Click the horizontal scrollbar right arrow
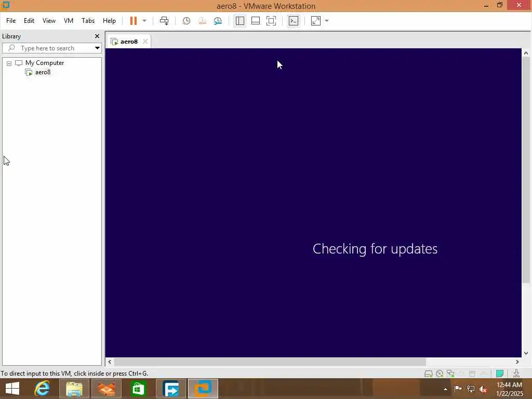This screenshot has height=399, width=532. (x=517, y=362)
